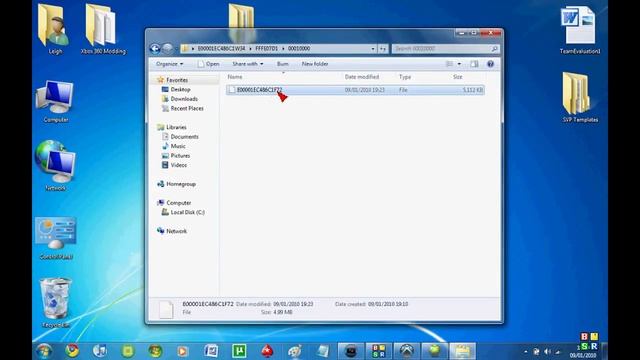Click the selected file's 5,112 KB size cell
Image resolution: width=640 pixels, height=360 pixels.
click(473, 90)
